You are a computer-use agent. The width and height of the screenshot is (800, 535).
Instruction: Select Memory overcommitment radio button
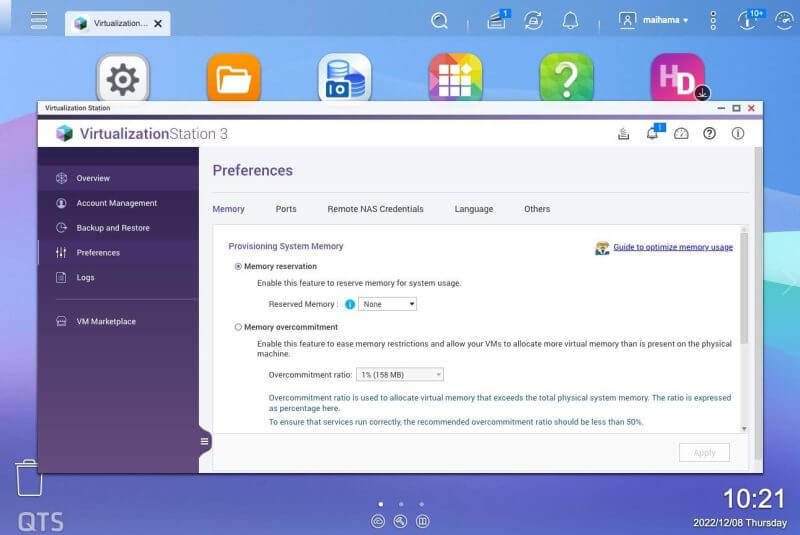(x=238, y=327)
